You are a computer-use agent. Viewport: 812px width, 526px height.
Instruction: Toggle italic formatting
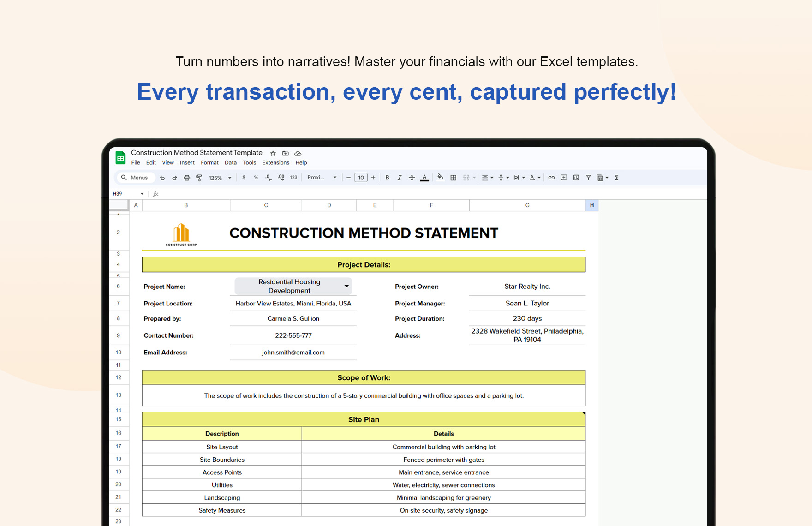point(400,178)
